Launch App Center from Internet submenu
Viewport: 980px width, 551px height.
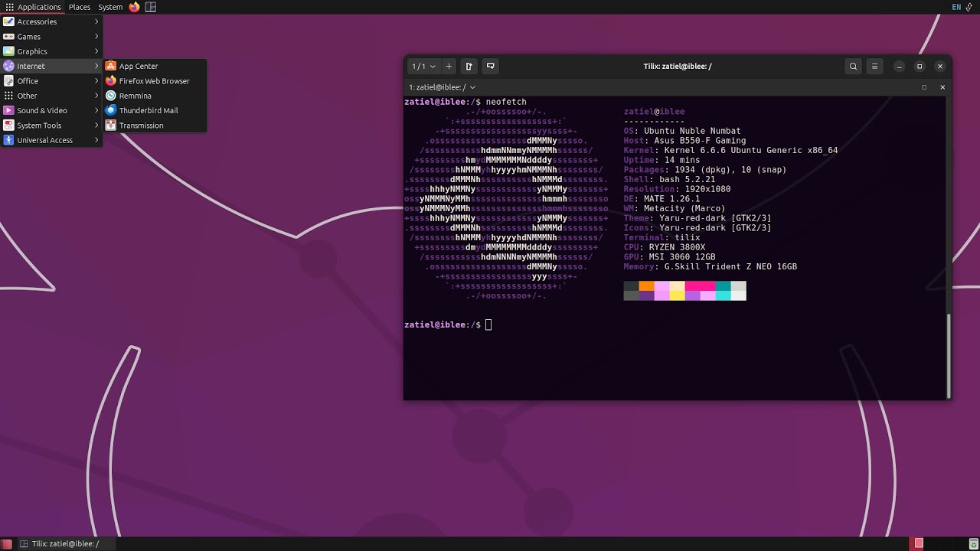point(155,67)
